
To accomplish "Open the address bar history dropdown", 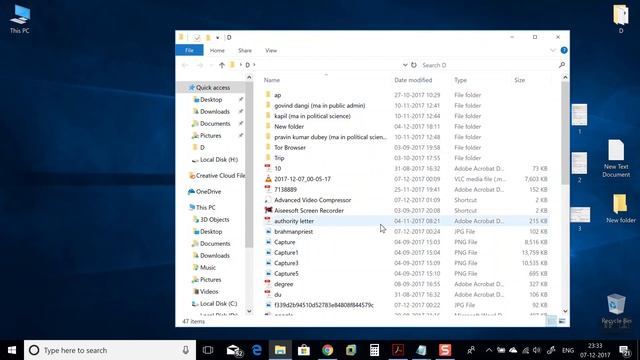I will [x=405, y=65].
